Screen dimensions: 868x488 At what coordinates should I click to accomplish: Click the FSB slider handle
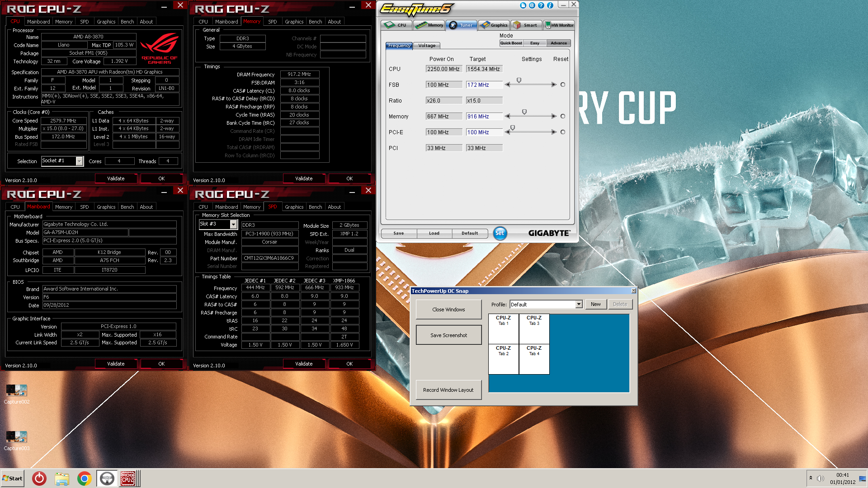pyautogui.click(x=519, y=80)
